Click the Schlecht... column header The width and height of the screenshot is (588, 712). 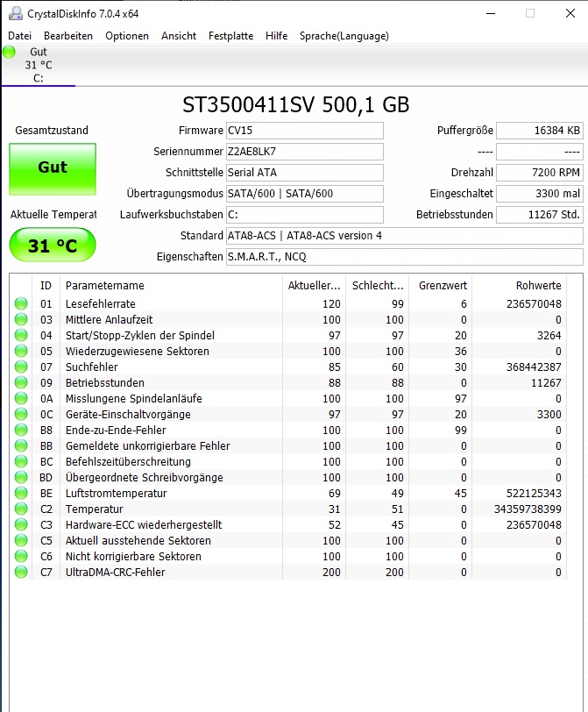(377, 286)
